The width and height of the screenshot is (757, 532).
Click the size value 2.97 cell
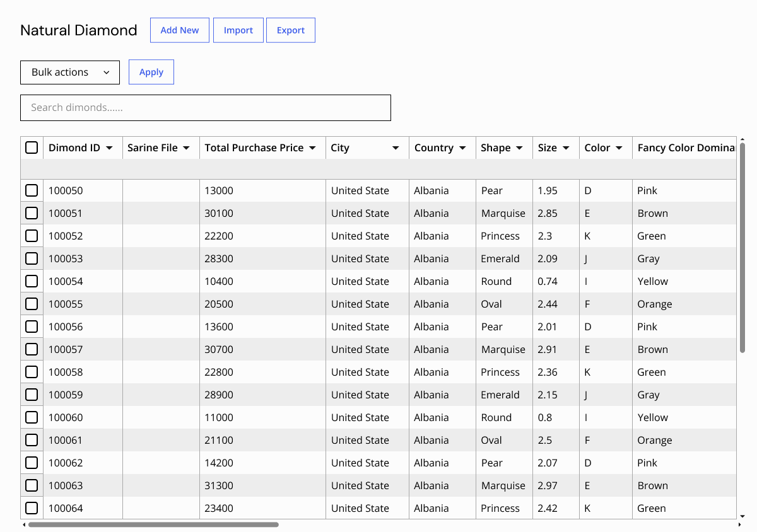(x=556, y=485)
